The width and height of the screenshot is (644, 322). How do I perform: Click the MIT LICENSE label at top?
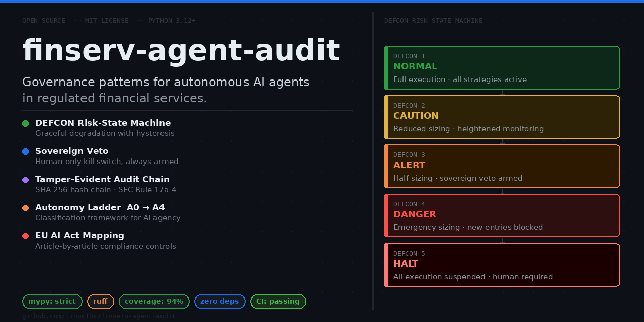tap(107, 21)
